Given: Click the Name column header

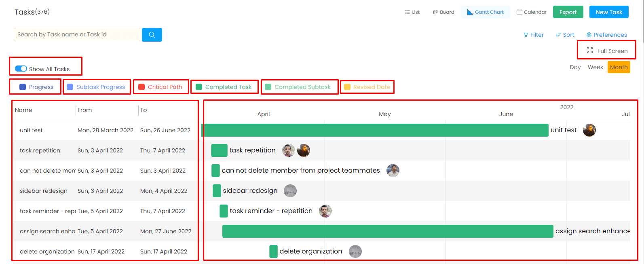Looking at the screenshot, I should pos(23,110).
